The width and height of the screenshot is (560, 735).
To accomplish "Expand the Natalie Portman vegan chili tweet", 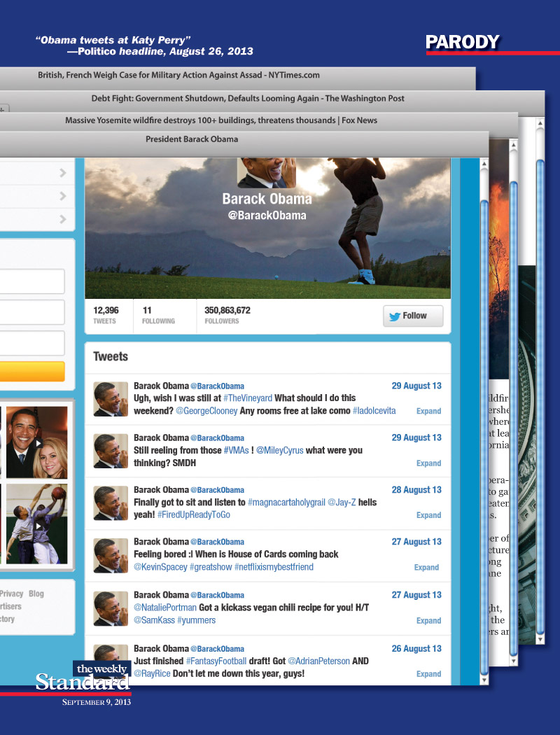I will click(x=428, y=620).
